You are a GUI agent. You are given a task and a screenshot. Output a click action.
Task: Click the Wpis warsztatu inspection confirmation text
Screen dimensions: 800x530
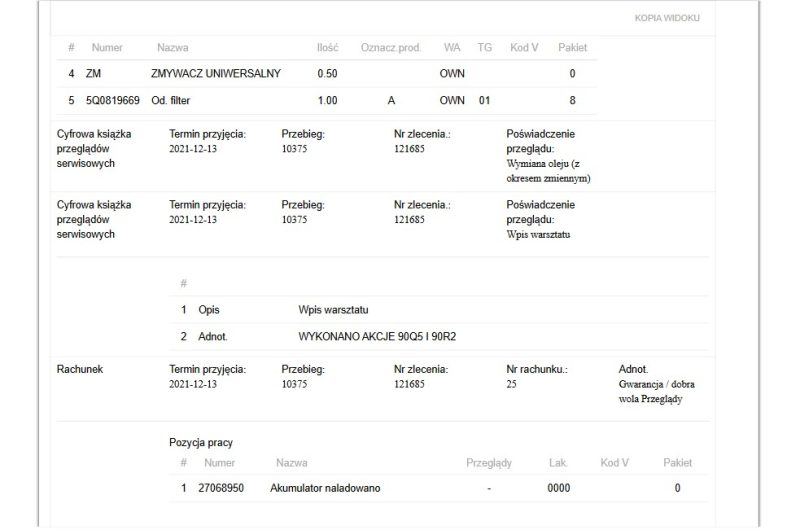[x=538, y=235]
